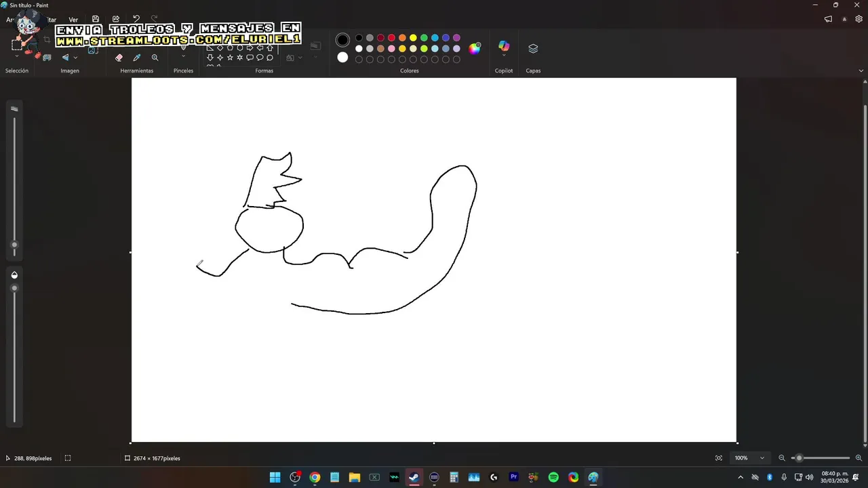
Task: Select the rounded speech bubble shape
Action: (250, 58)
